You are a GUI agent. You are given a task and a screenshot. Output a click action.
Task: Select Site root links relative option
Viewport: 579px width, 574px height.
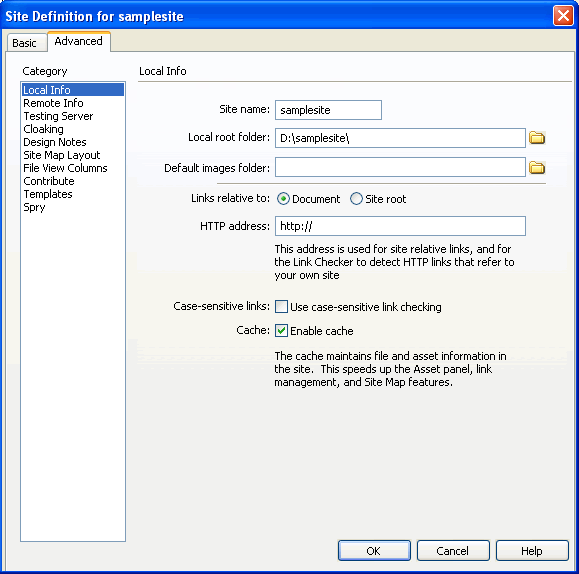point(356,199)
